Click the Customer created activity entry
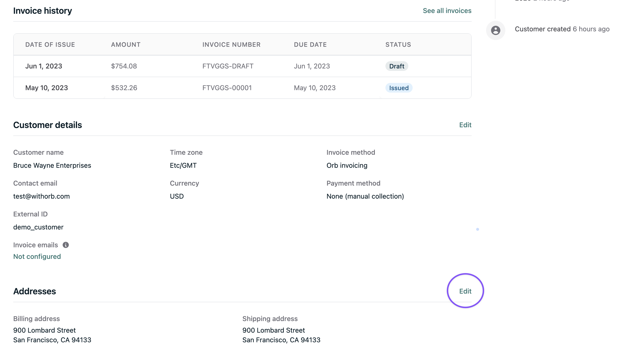The width and height of the screenshot is (644, 363). (x=562, y=29)
